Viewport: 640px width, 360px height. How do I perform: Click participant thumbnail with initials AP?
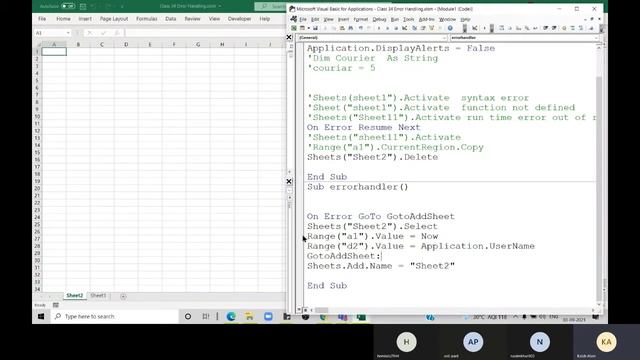tap(473, 342)
